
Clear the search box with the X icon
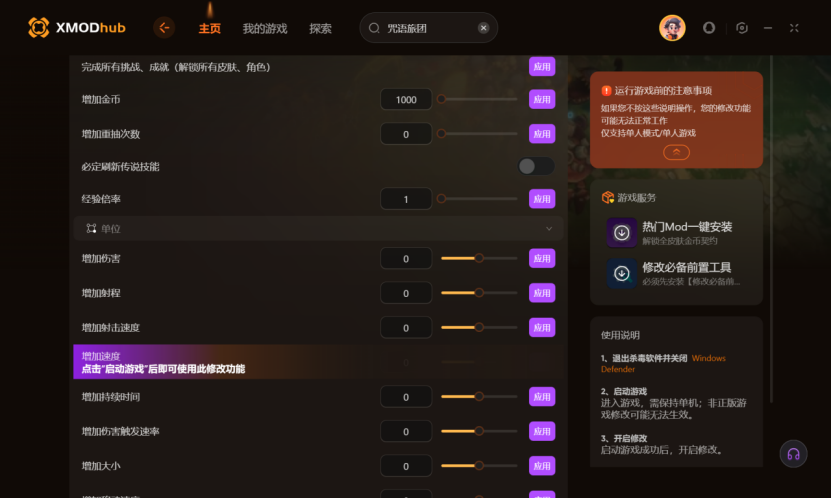(x=483, y=28)
